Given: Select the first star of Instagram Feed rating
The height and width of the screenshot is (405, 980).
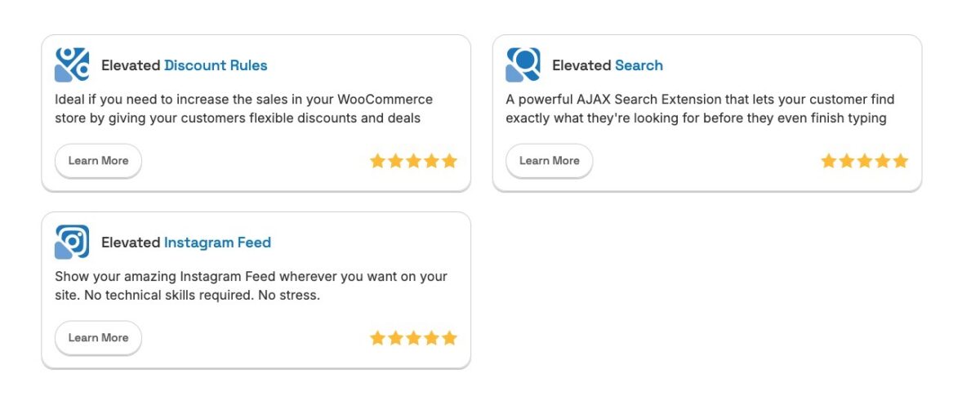Looking at the screenshot, I should 377,338.
